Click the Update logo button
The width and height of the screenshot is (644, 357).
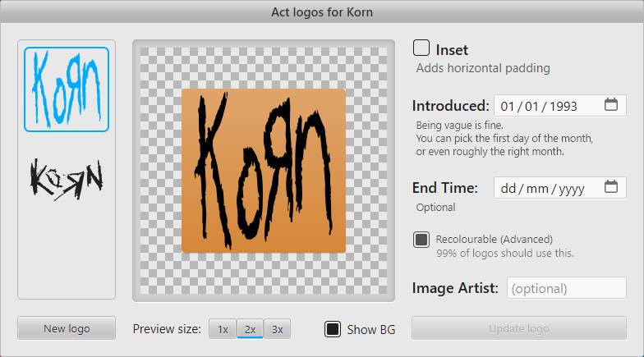(x=518, y=328)
